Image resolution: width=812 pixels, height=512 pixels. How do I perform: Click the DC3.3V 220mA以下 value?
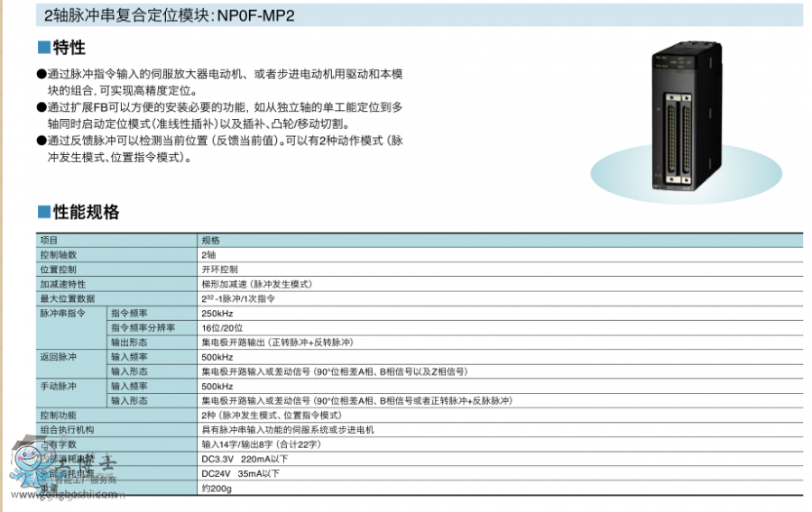(x=240, y=459)
